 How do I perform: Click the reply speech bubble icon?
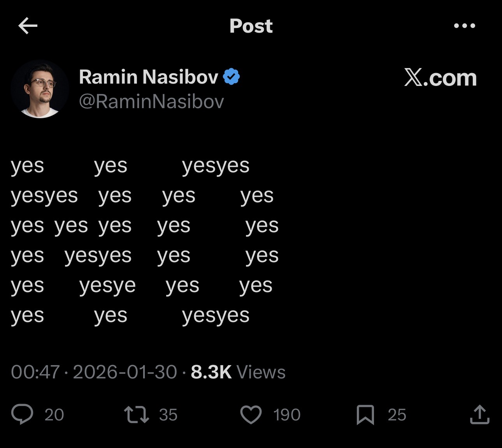click(x=22, y=414)
